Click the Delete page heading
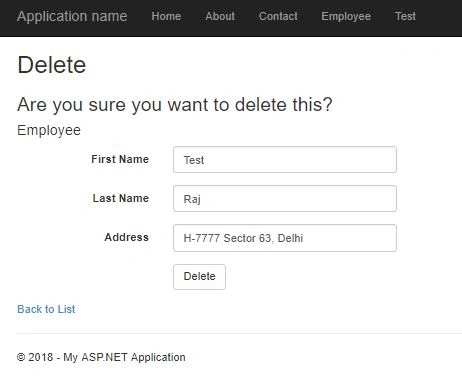This screenshot has width=462, height=377. tap(52, 65)
